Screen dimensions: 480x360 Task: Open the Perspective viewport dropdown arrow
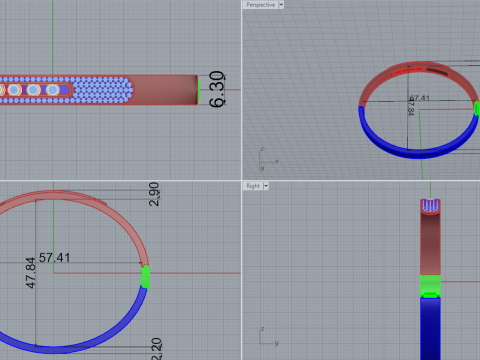click(x=281, y=5)
